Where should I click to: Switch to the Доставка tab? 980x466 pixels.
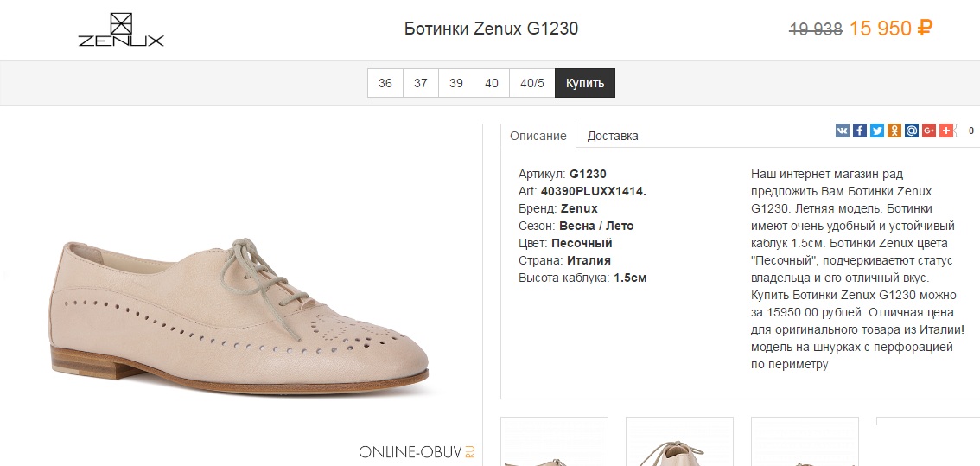pyautogui.click(x=613, y=136)
